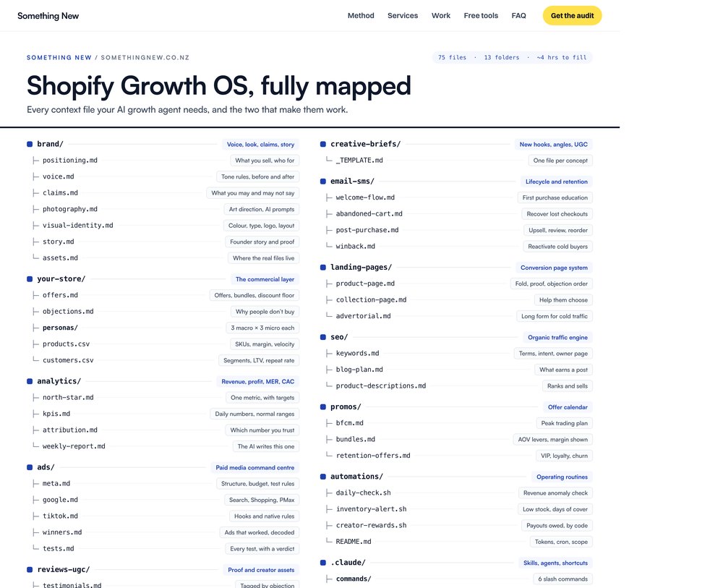Click the SOMETHING NEW breadcrumb text
This screenshot has height=588, width=723.
(x=59, y=58)
